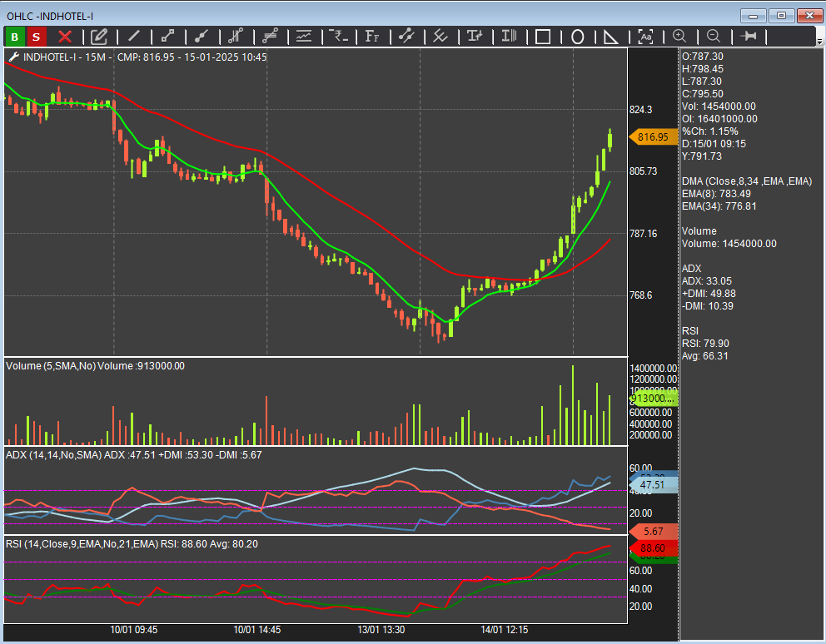Viewport: 826px width, 644px height.
Task: Click the OI: 16401000.00 data line
Action: (719, 119)
